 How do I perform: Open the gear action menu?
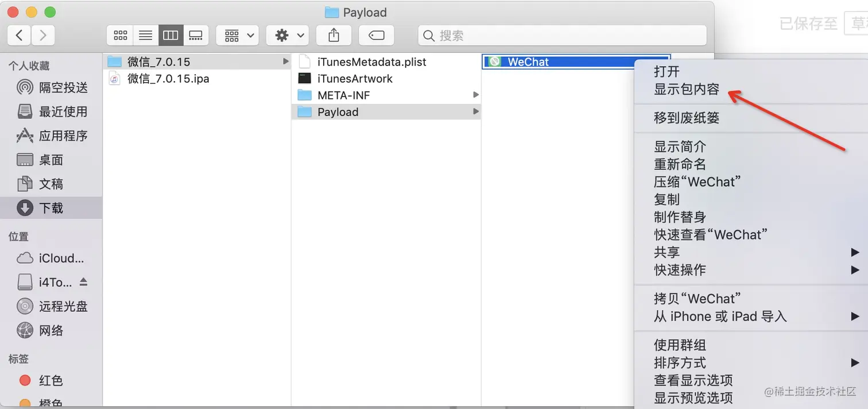[x=288, y=36]
